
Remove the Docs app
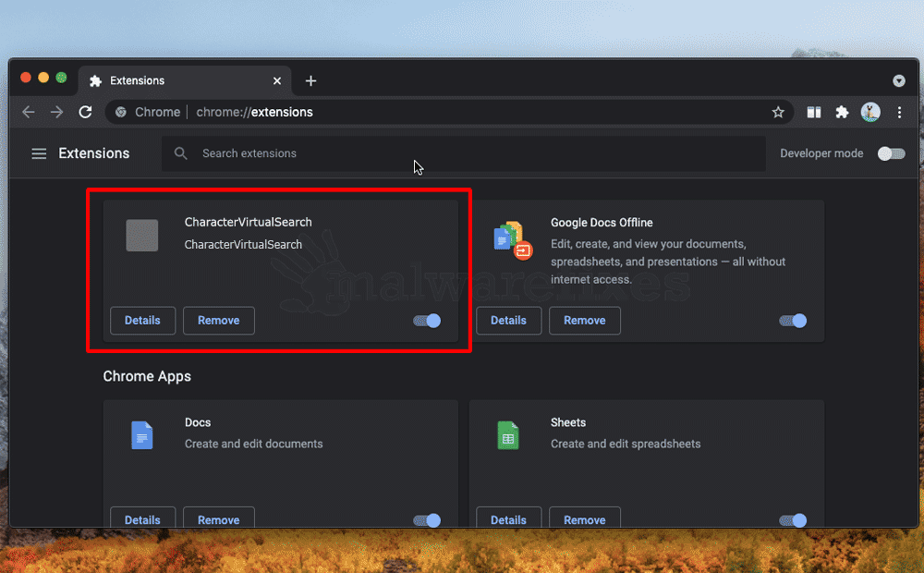[219, 518]
